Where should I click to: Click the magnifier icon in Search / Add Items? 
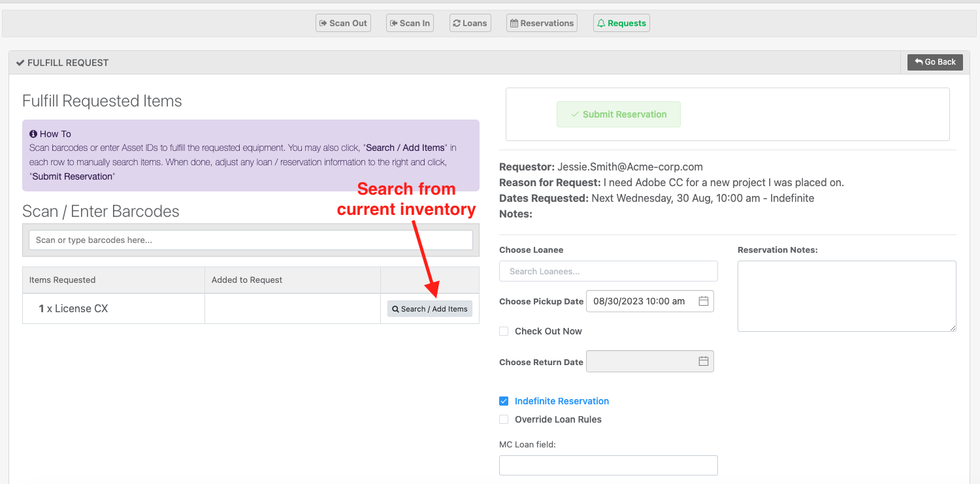point(395,309)
